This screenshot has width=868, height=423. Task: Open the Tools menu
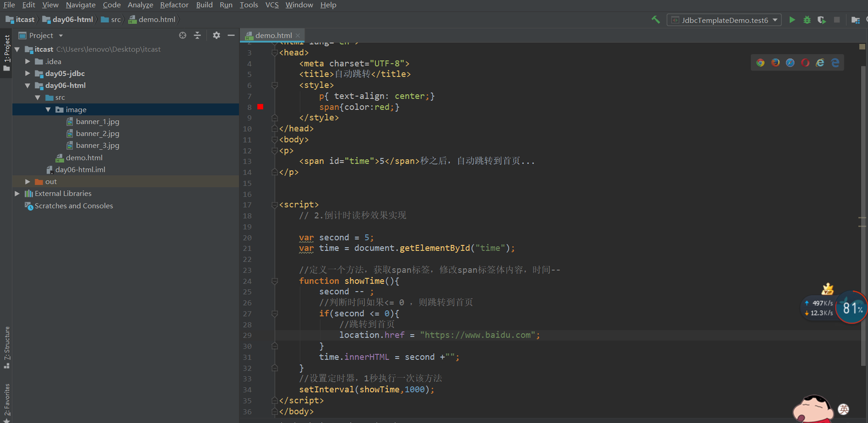point(248,5)
